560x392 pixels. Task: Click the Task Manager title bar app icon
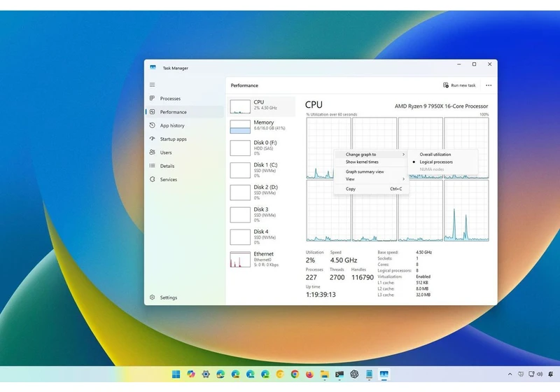click(x=153, y=67)
